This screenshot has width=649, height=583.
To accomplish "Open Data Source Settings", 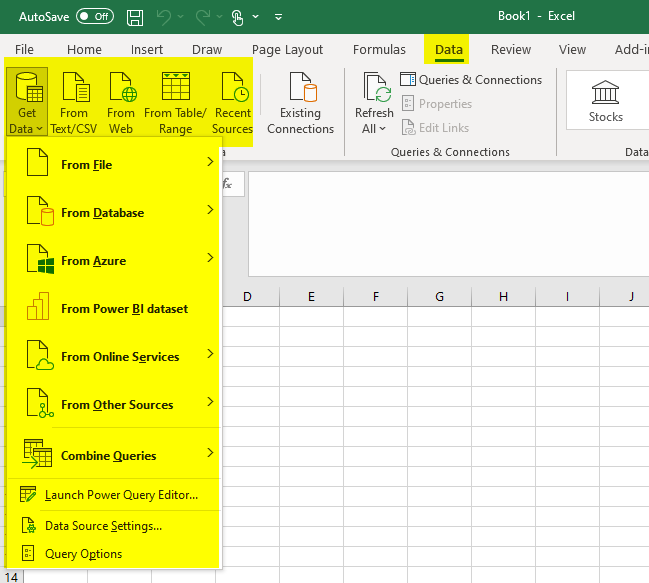I will click(x=103, y=526).
